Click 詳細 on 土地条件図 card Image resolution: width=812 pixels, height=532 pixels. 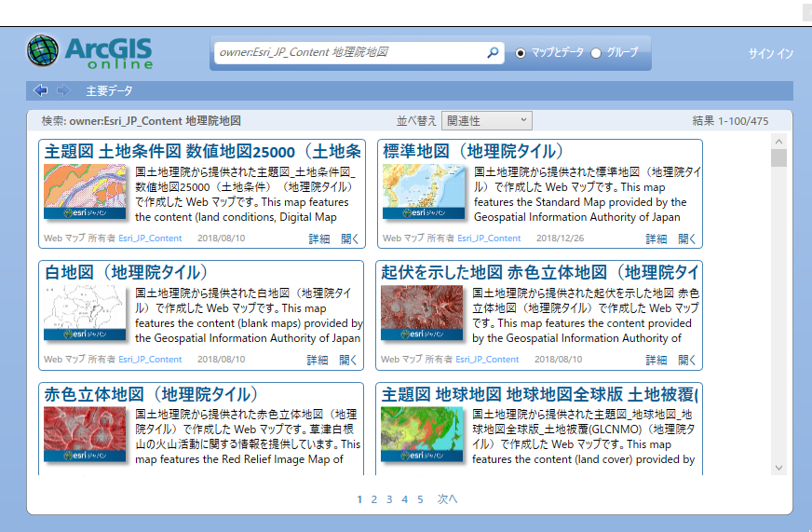pos(319,239)
